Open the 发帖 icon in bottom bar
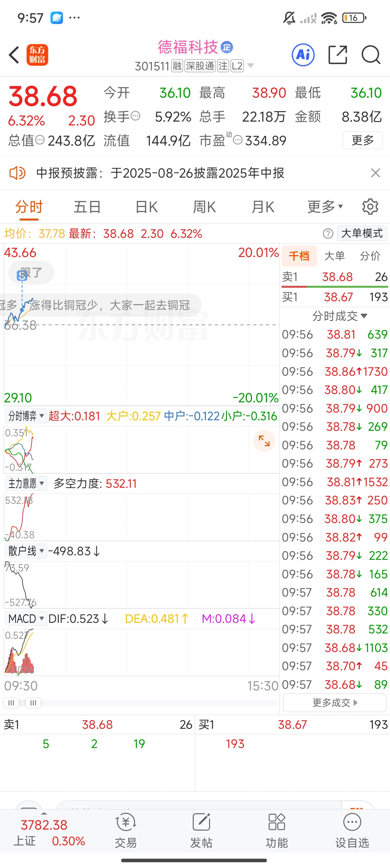The width and height of the screenshot is (390, 868). 201,822
